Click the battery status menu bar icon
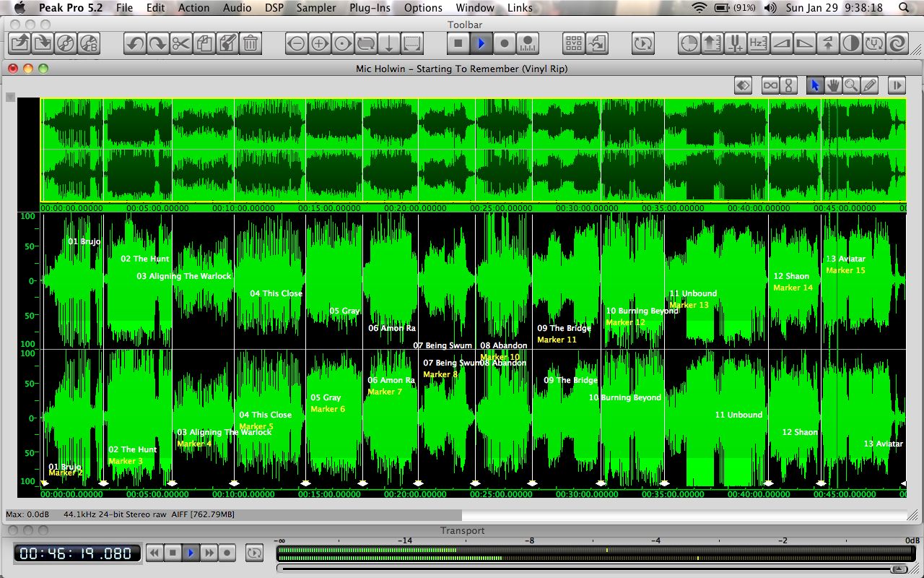Screen dimensions: 924x578 coord(721,8)
